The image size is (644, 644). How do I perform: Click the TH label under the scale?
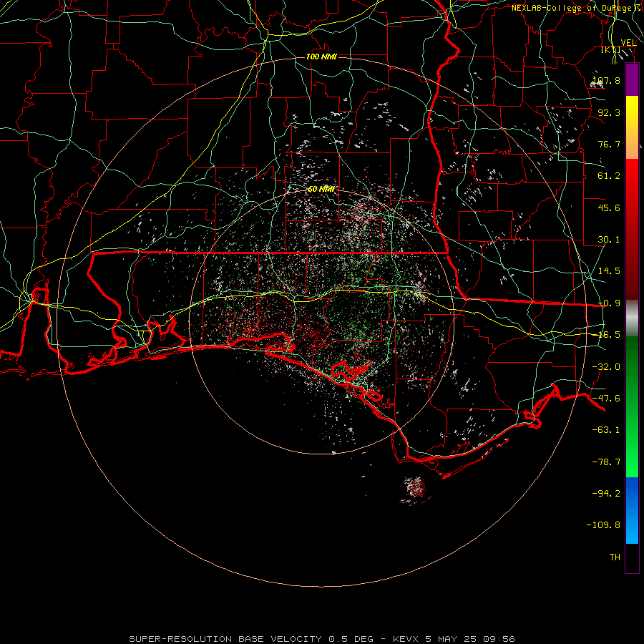[615, 557]
